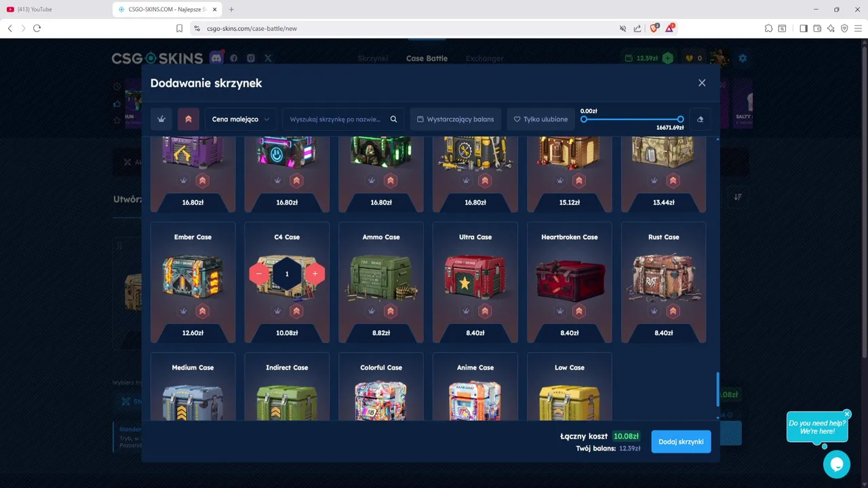The height and width of the screenshot is (488, 868).
Task: Toggle the Tylko ulubione filter
Action: tap(540, 119)
